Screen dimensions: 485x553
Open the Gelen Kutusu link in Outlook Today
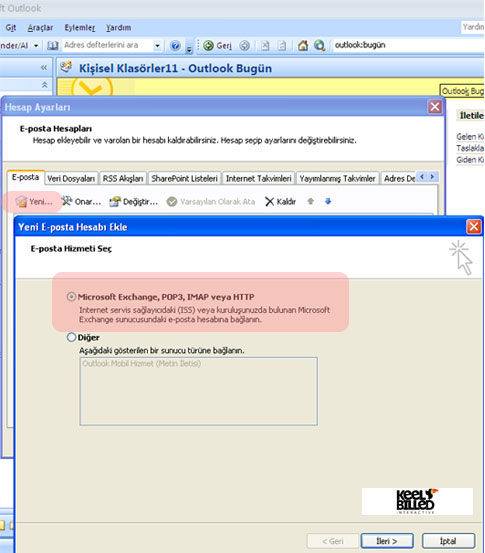tap(470, 136)
